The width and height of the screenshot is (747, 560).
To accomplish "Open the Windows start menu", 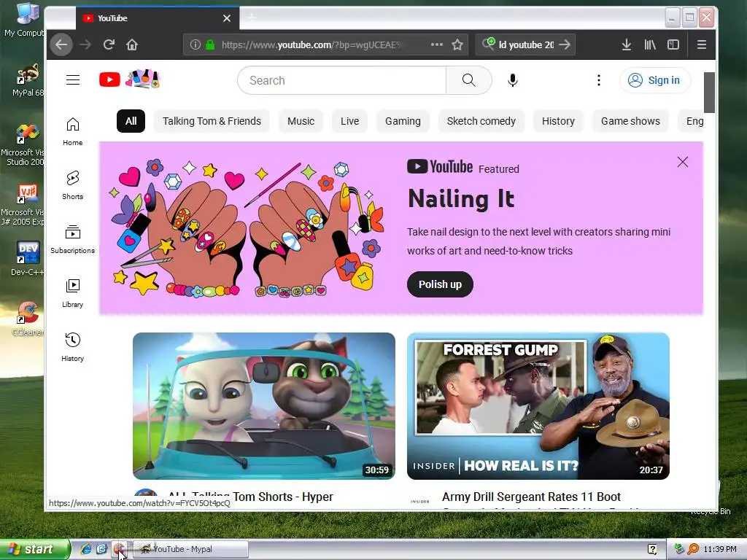I will 35,549.
